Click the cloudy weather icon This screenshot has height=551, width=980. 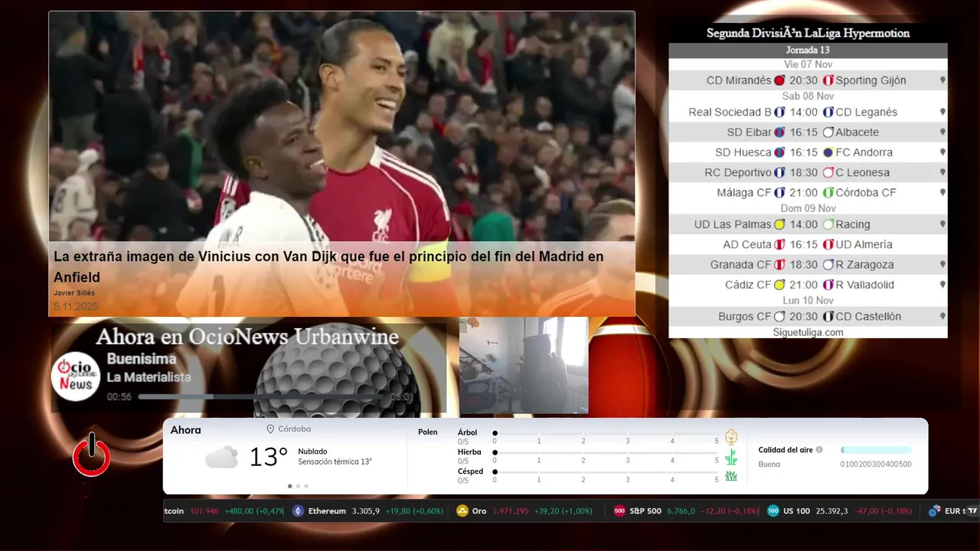(x=221, y=458)
